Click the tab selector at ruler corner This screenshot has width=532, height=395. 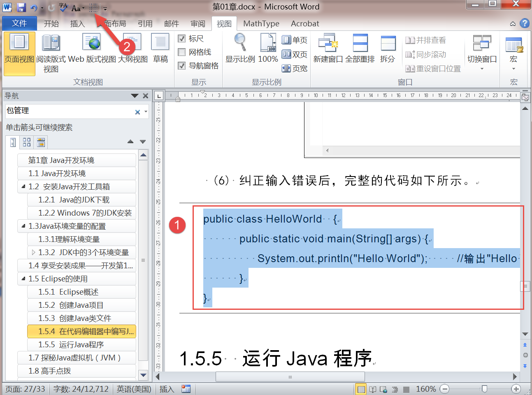(x=158, y=96)
